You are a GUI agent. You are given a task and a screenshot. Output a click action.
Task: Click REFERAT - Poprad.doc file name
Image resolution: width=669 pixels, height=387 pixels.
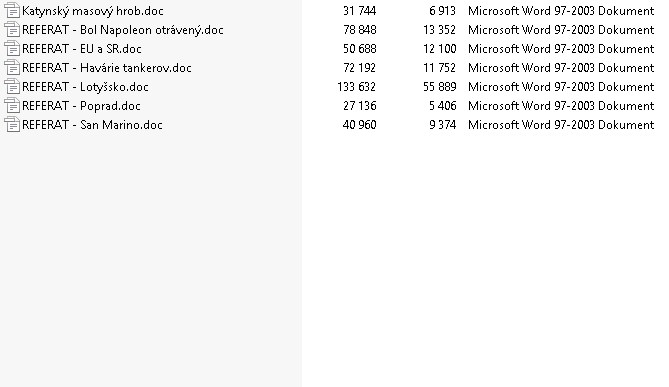pos(81,106)
